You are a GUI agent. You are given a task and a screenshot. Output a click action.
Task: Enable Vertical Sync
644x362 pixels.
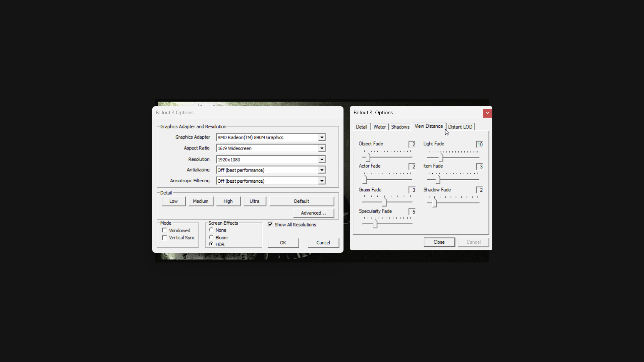point(164,238)
